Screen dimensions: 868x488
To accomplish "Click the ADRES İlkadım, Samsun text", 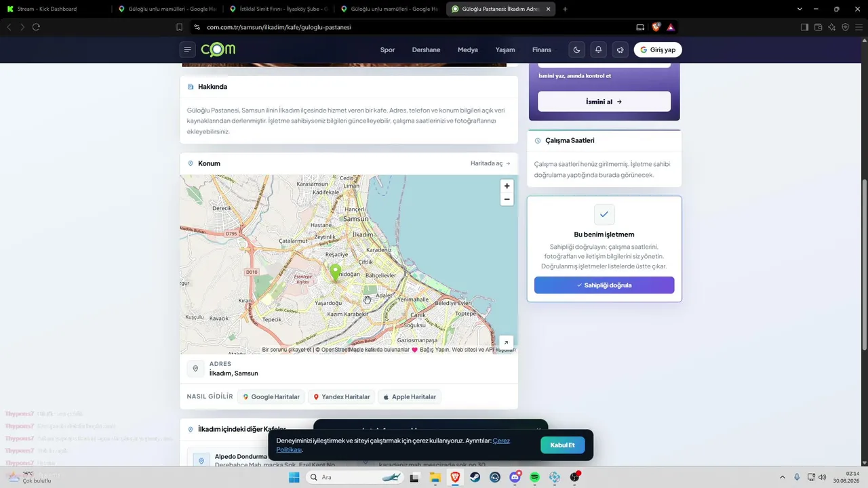I will [234, 369].
